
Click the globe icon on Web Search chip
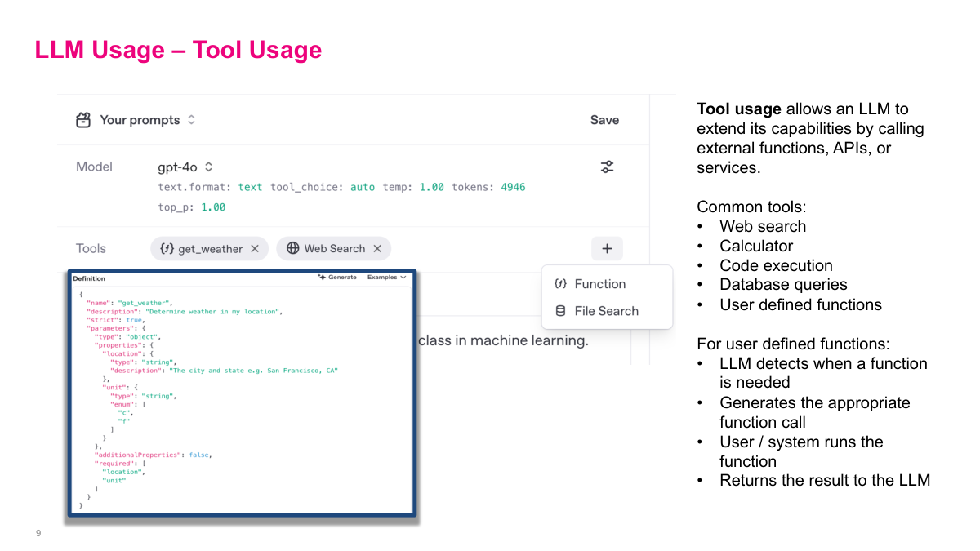click(293, 248)
